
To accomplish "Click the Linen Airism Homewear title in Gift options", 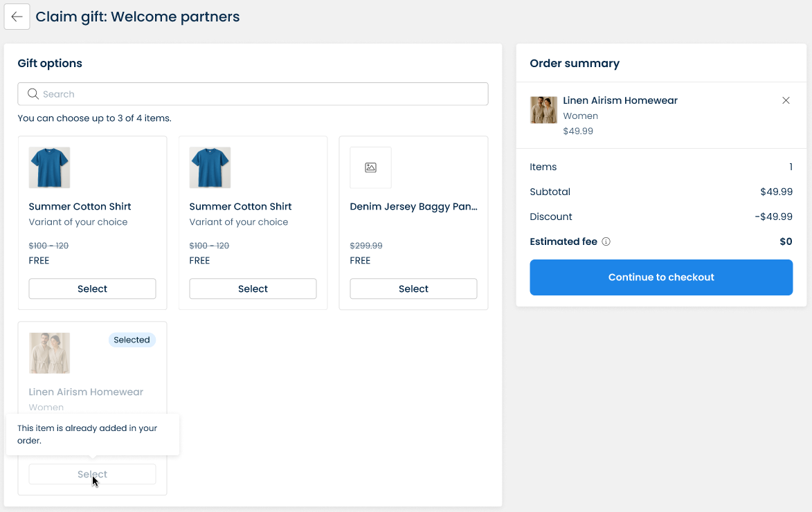I will tap(86, 392).
